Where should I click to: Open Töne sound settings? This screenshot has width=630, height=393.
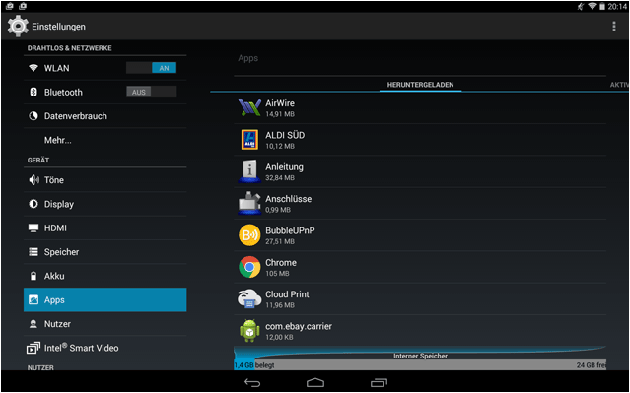coord(105,180)
